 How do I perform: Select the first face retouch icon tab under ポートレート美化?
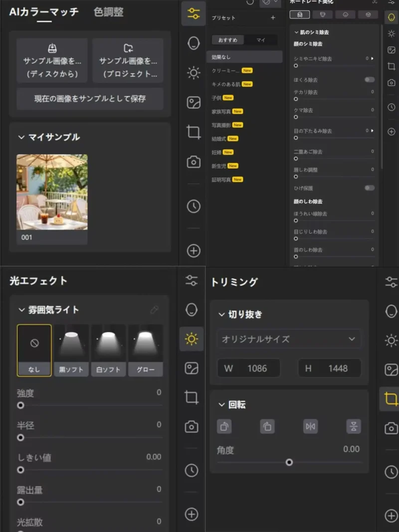[300, 14]
